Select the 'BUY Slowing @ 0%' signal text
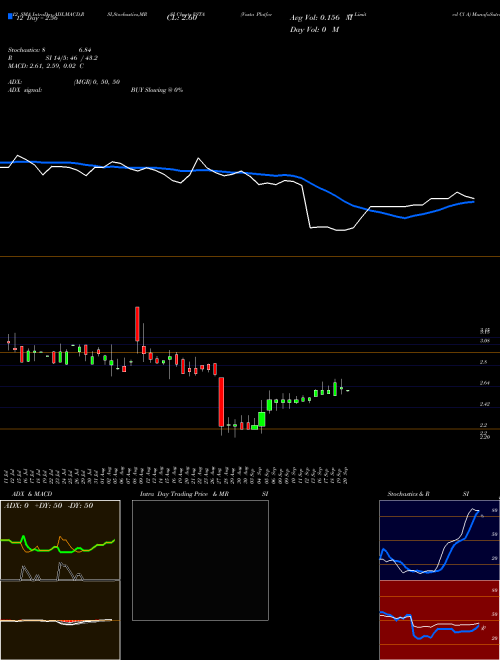Viewport: 500px width, 660px height. pos(157,90)
